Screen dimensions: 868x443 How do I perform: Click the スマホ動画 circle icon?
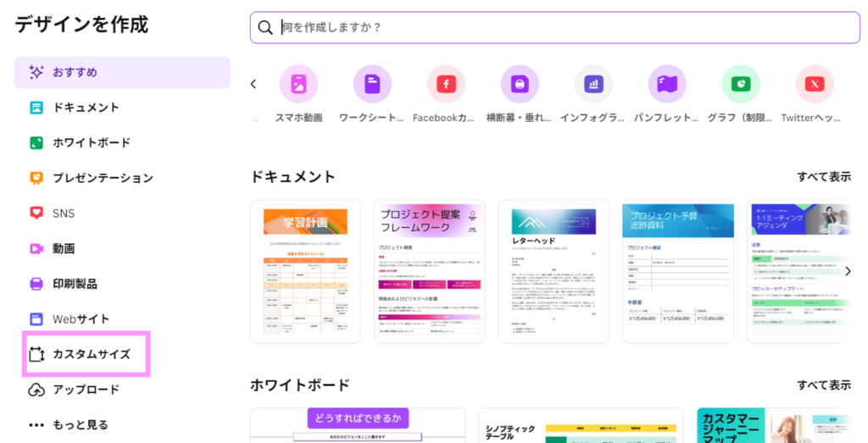[x=298, y=84]
